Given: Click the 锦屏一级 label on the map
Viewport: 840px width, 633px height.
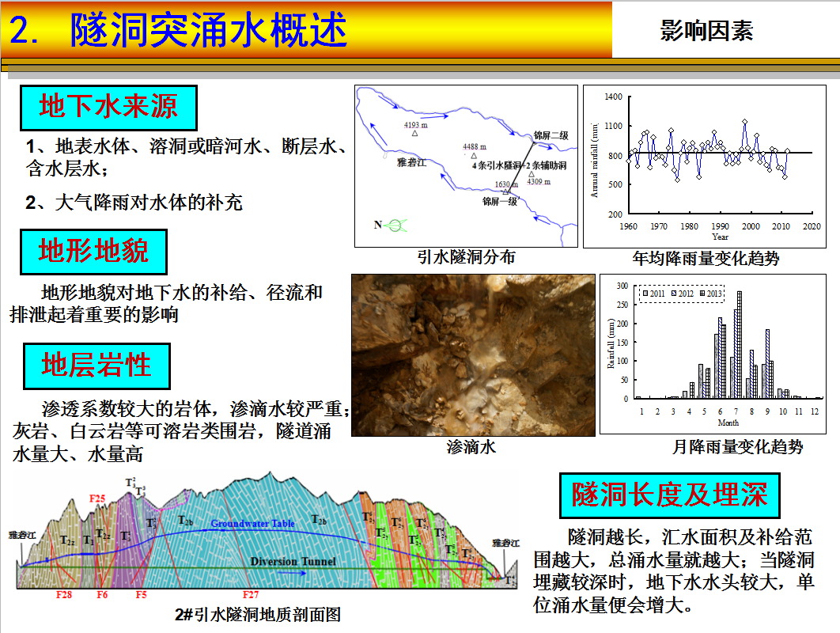Looking at the screenshot, I should click(500, 202).
